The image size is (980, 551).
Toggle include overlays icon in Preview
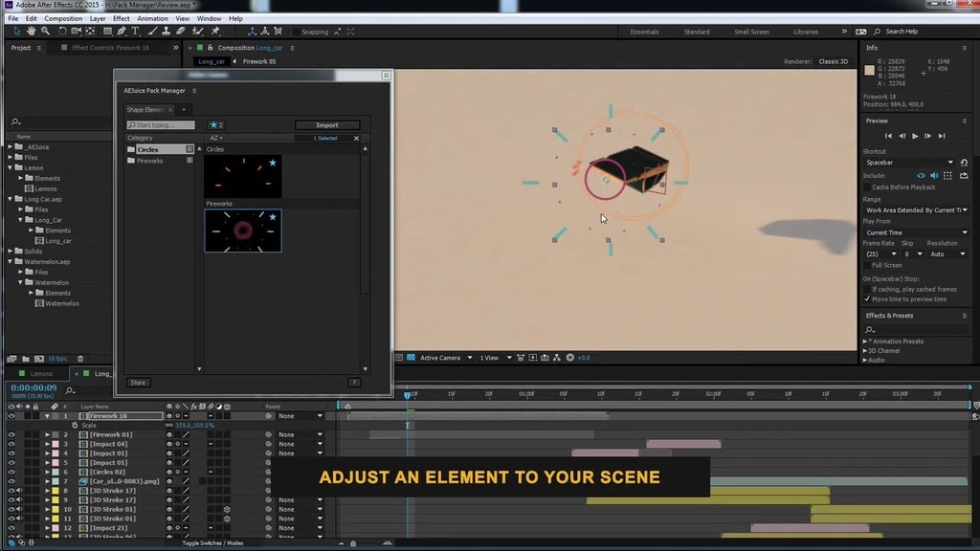[x=948, y=176]
